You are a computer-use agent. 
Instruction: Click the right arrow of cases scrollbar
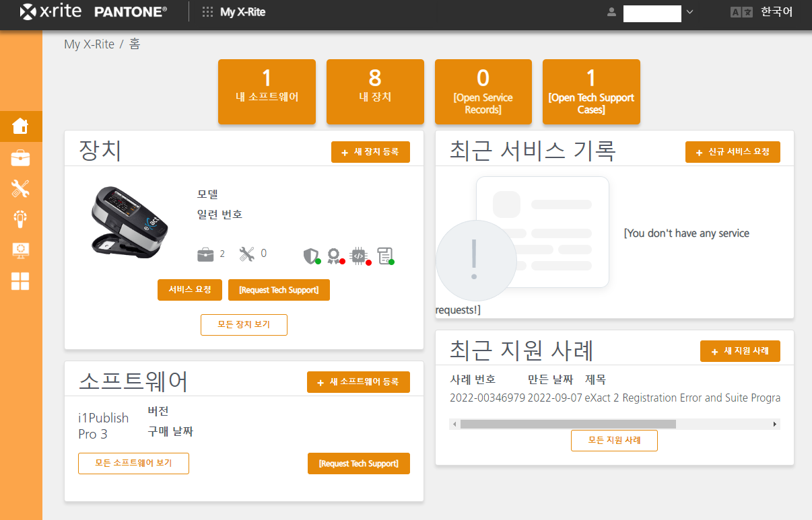(x=775, y=424)
